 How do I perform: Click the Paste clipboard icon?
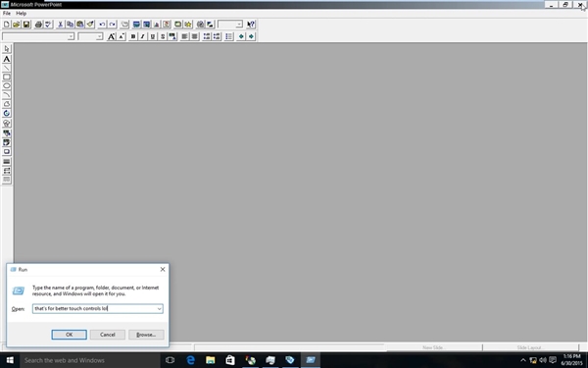coord(80,25)
